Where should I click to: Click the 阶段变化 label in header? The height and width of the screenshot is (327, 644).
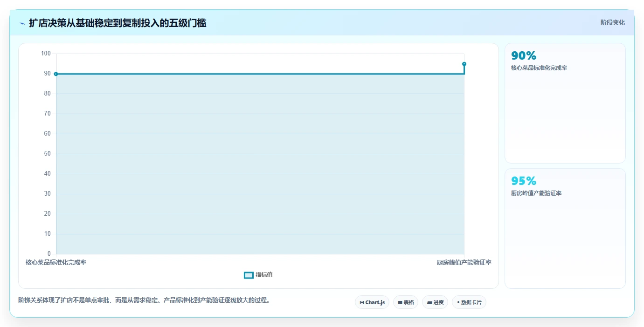pyautogui.click(x=612, y=22)
